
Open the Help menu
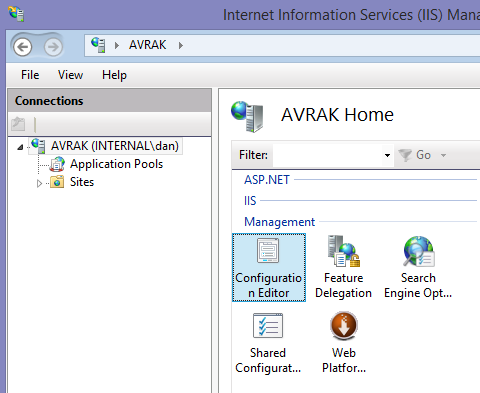click(114, 75)
